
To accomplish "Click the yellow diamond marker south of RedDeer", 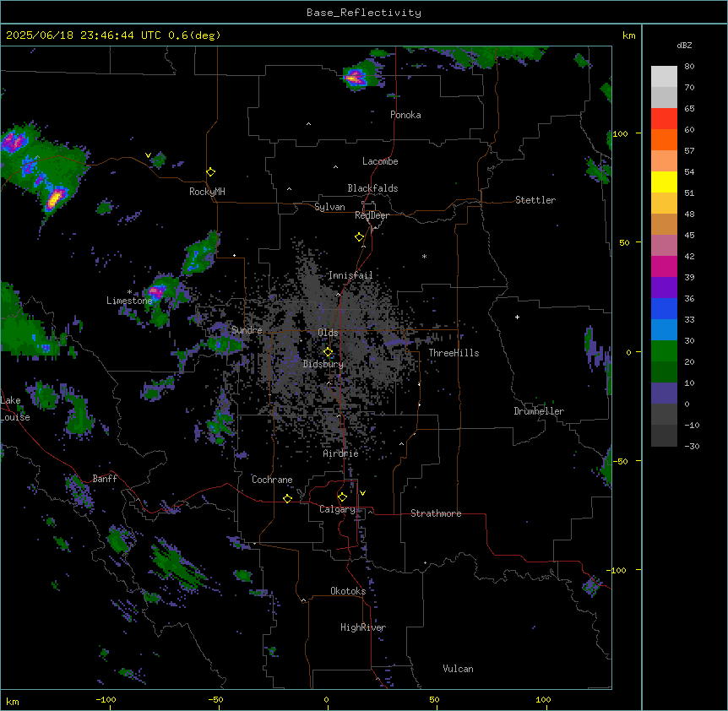I will (359, 237).
